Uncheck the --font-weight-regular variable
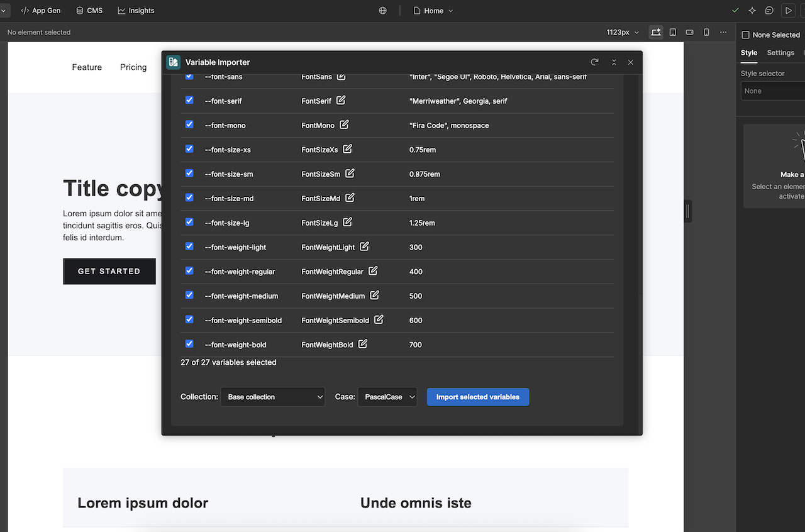Screen dimensions: 805x532 (189, 270)
